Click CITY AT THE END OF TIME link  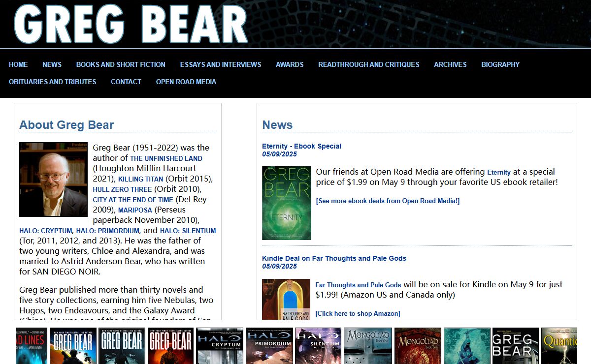133,200
